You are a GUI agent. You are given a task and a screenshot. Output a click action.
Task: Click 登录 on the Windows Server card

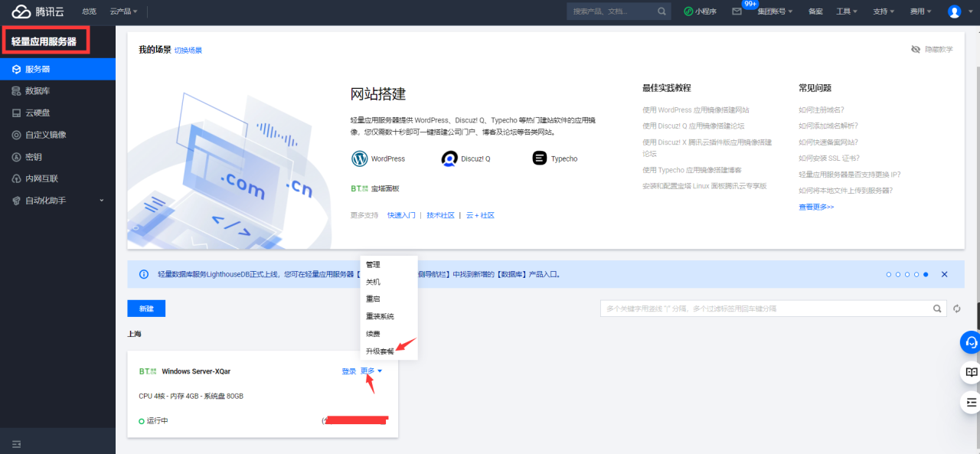(349, 371)
